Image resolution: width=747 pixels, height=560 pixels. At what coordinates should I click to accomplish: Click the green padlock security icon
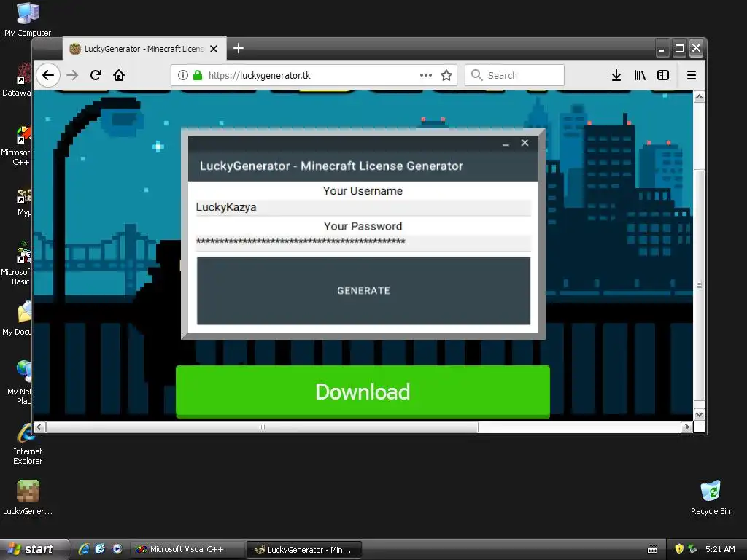pyautogui.click(x=198, y=75)
